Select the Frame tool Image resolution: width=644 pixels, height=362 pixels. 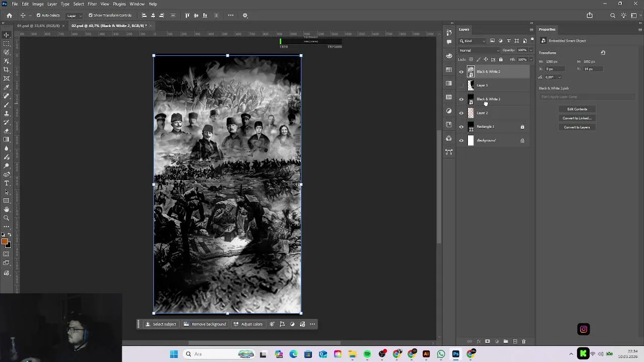click(7, 78)
